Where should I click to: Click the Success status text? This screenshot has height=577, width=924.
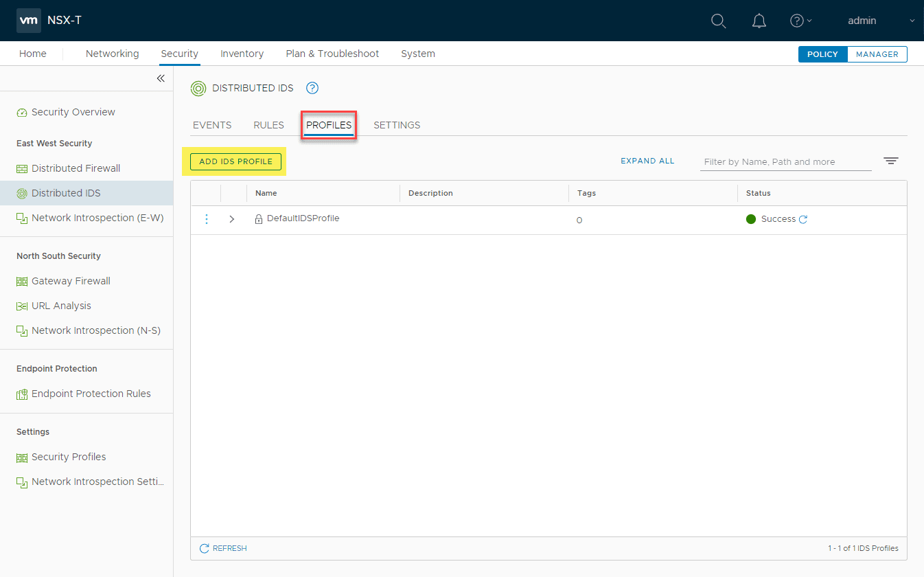(x=778, y=219)
